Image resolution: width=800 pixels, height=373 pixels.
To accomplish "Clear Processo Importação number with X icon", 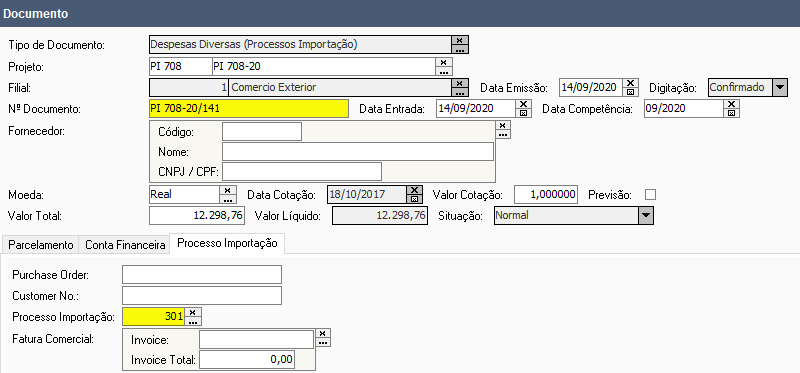I will [193, 312].
